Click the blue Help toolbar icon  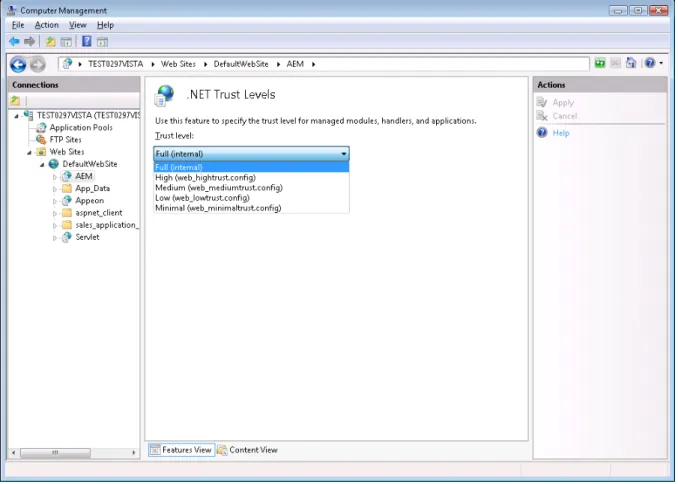pyautogui.click(x=86, y=42)
